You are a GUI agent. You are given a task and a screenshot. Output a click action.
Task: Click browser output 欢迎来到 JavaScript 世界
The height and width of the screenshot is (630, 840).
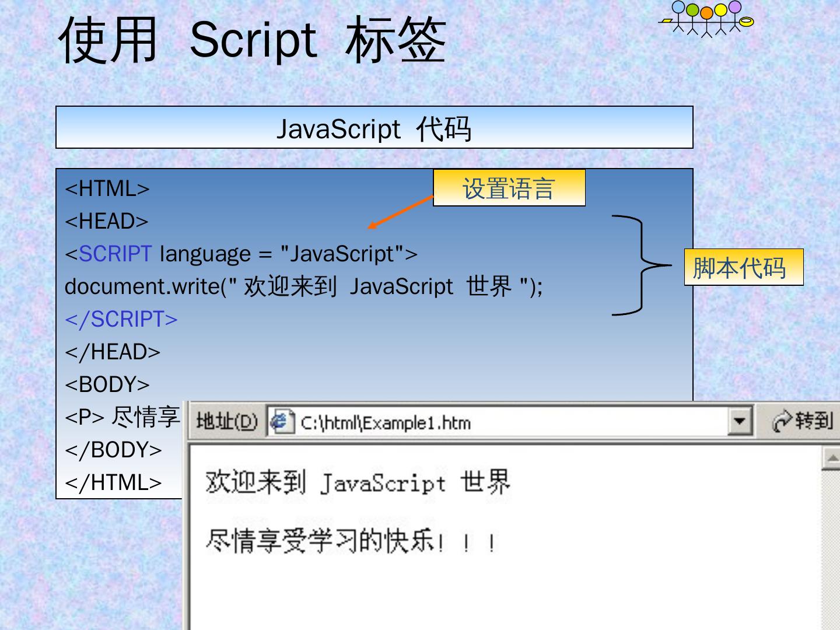click(x=358, y=482)
